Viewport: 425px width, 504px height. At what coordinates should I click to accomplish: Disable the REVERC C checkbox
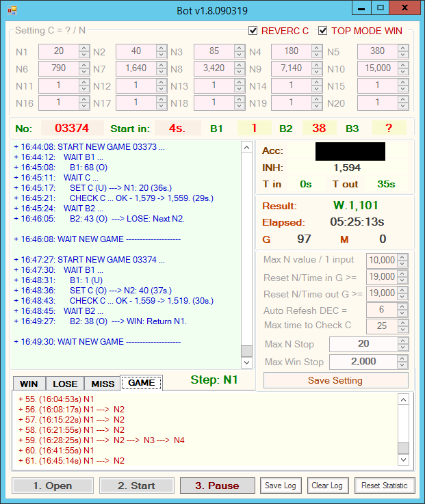tap(253, 31)
